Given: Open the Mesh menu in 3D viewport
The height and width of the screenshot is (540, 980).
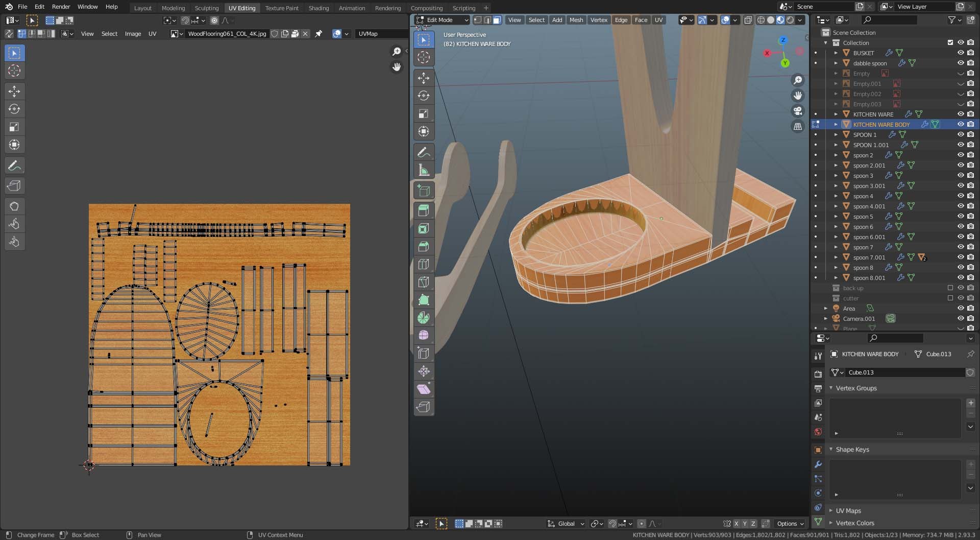Looking at the screenshot, I should click(576, 20).
